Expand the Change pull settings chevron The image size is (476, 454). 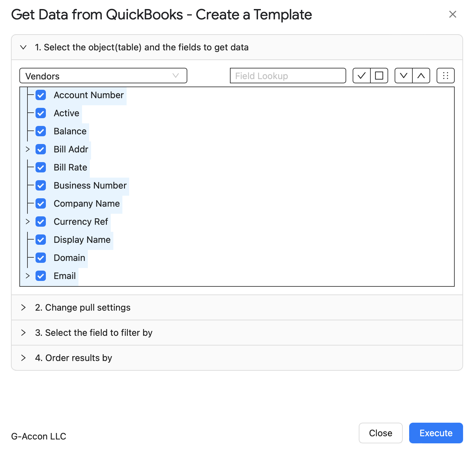(x=23, y=307)
